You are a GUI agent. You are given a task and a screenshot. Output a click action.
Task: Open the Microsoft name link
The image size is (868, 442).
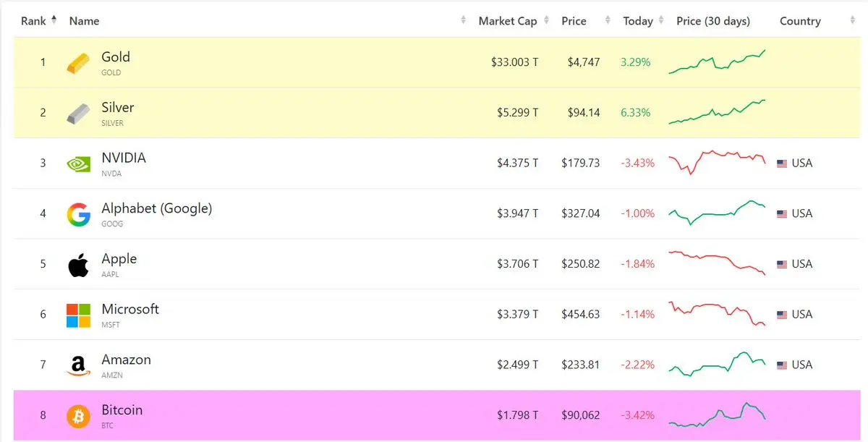130,309
